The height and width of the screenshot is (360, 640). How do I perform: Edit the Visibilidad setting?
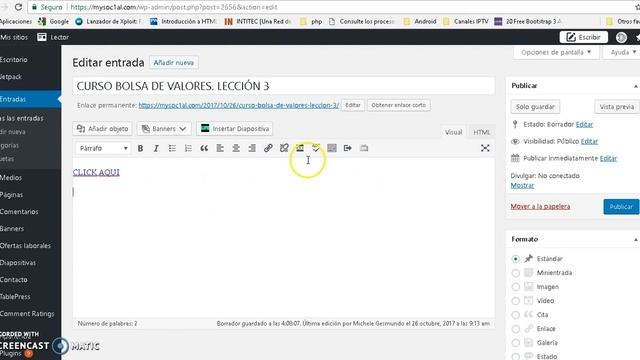(x=589, y=141)
